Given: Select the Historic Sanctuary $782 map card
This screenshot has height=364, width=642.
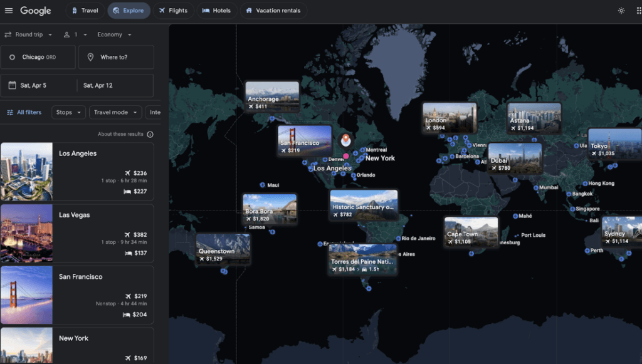Looking at the screenshot, I should click(364, 204).
